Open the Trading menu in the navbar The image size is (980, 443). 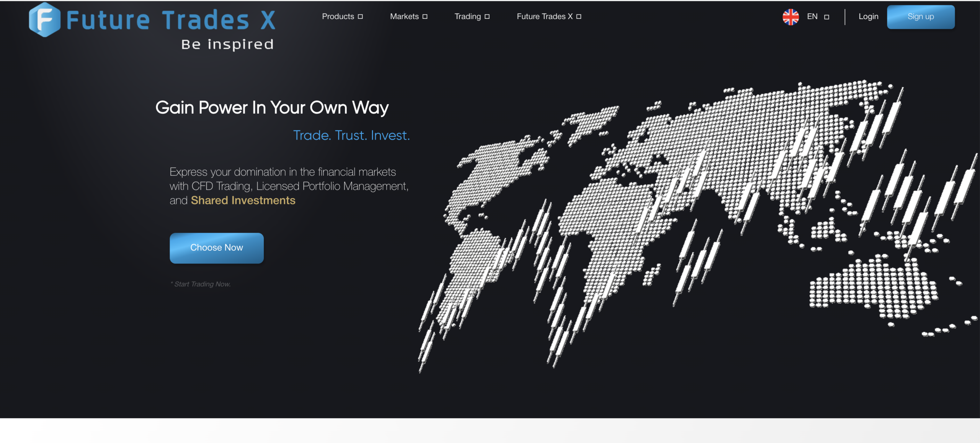pos(467,16)
